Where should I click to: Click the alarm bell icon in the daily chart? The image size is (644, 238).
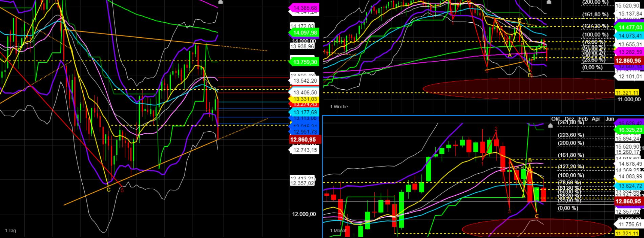tap(221, 2)
